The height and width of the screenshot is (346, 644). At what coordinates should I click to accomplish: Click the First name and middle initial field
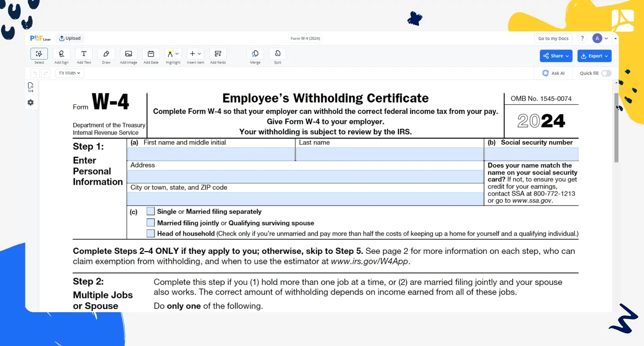(211, 154)
